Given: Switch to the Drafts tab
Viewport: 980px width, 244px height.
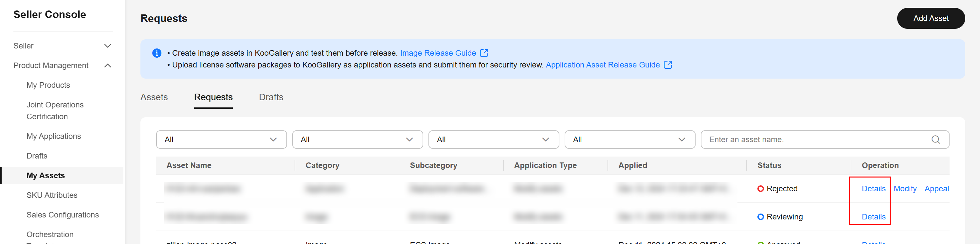Looking at the screenshot, I should tap(271, 97).
